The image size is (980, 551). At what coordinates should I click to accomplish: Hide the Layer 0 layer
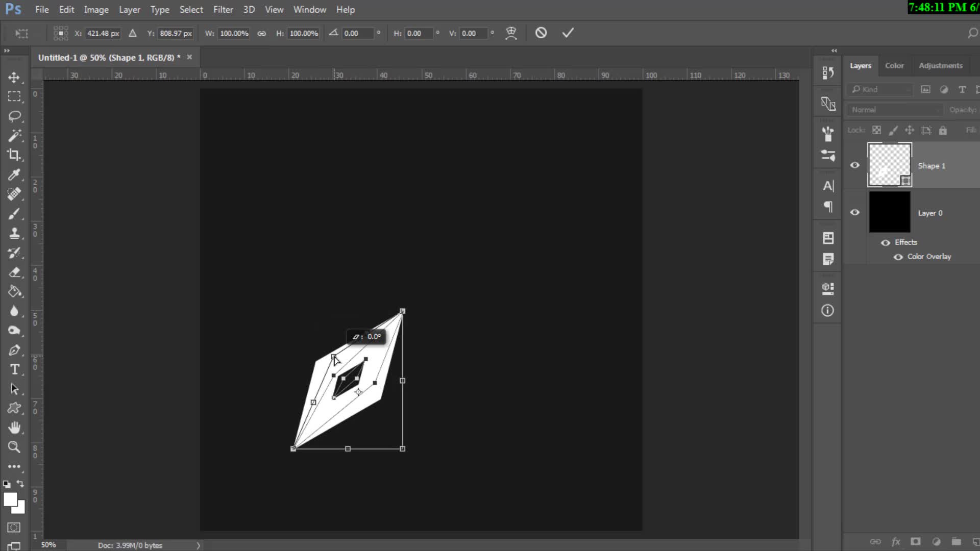pos(855,213)
